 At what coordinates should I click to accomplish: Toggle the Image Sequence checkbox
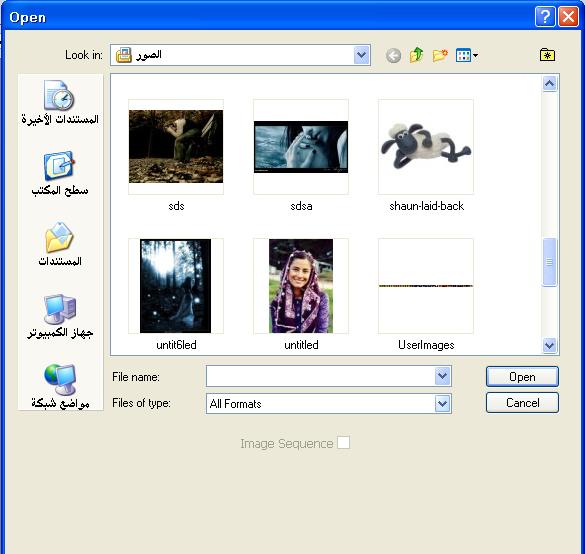click(343, 443)
